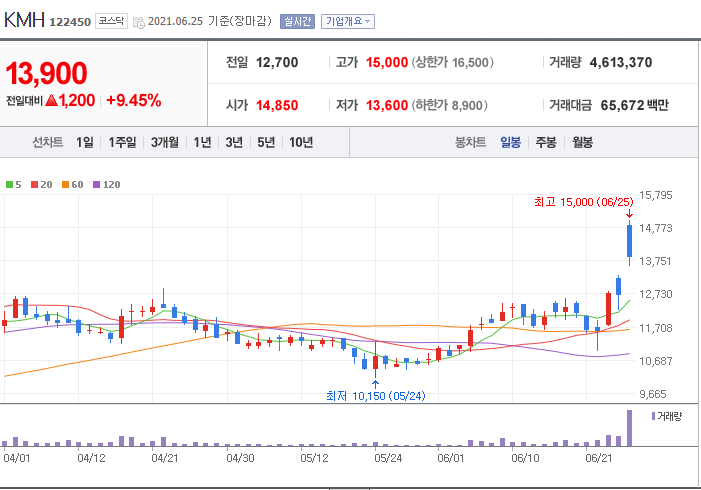Open the 기업개요 dropdown
This screenshot has width=701, height=490.
348,21
